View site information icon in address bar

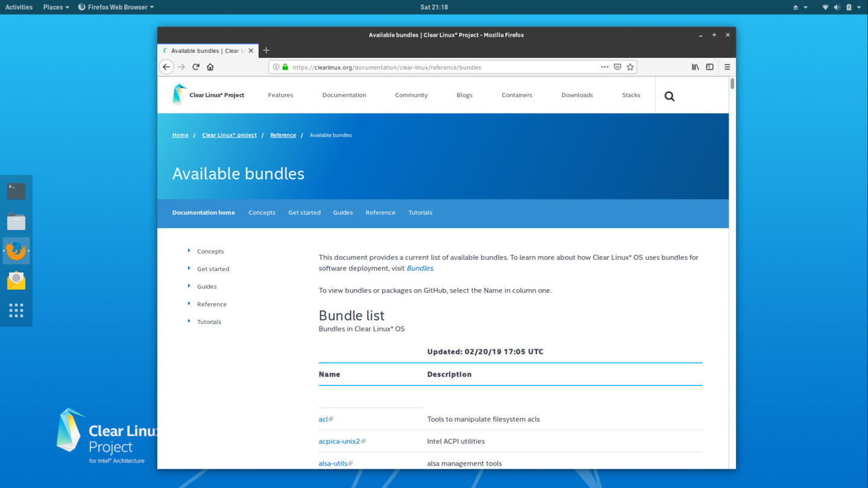click(276, 67)
